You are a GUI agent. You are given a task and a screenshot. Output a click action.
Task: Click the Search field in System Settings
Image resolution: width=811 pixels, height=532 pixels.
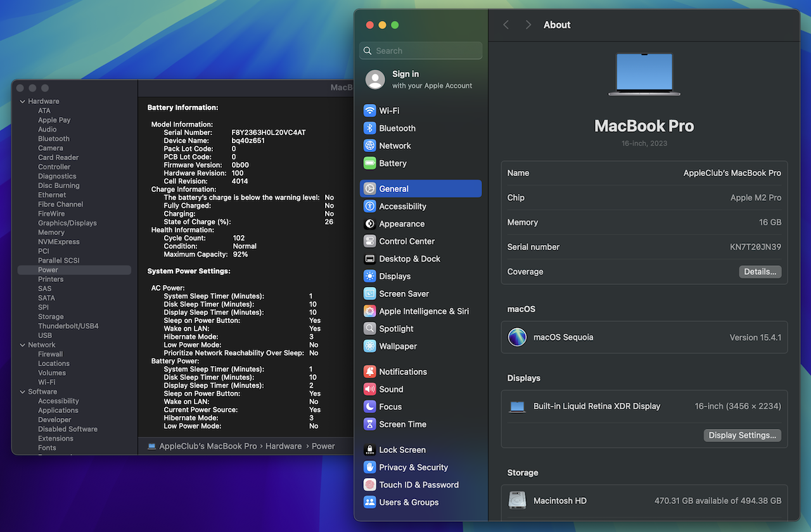[421, 51]
